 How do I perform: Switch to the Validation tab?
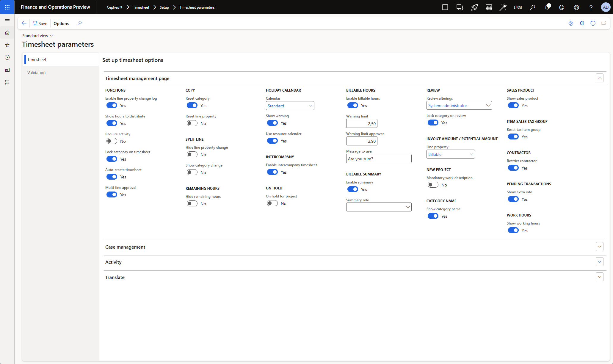(37, 73)
